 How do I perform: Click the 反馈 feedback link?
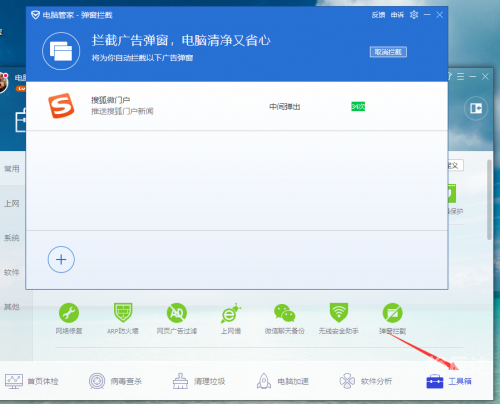(x=378, y=15)
